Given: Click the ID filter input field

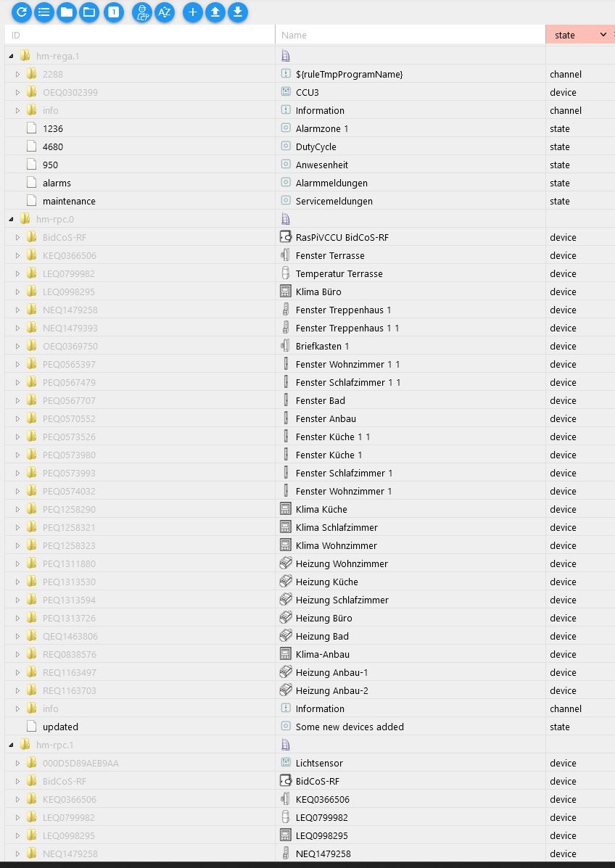Looking at the screenshot, I should pos(138,35).
